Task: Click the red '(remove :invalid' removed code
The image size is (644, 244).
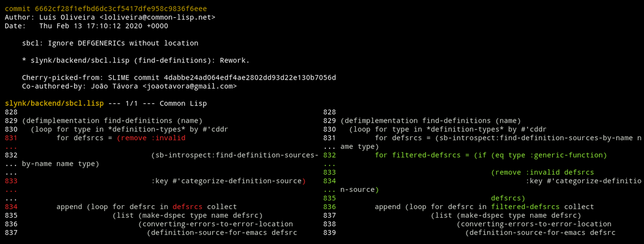Action: (151, 138)
